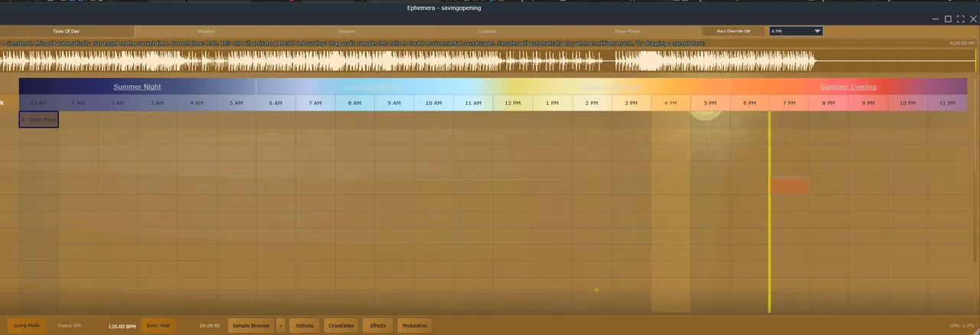Toggle Sync: Host button

point(158,326)
